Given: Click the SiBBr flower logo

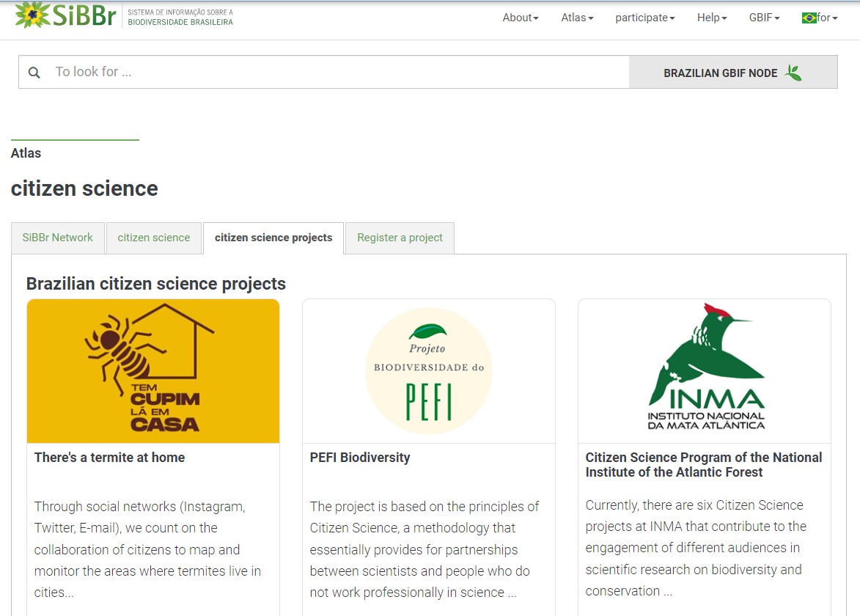Looking at the screenshot, I should [x=32, y=15].
